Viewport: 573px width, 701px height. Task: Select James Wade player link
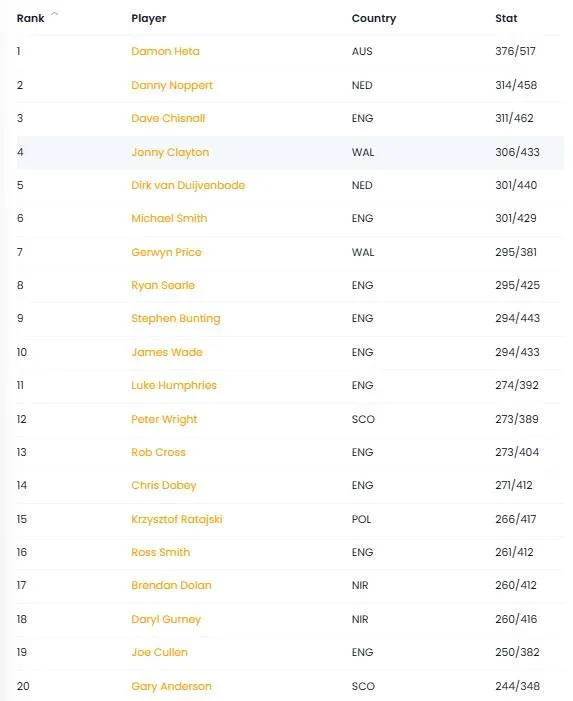point(167,353)
